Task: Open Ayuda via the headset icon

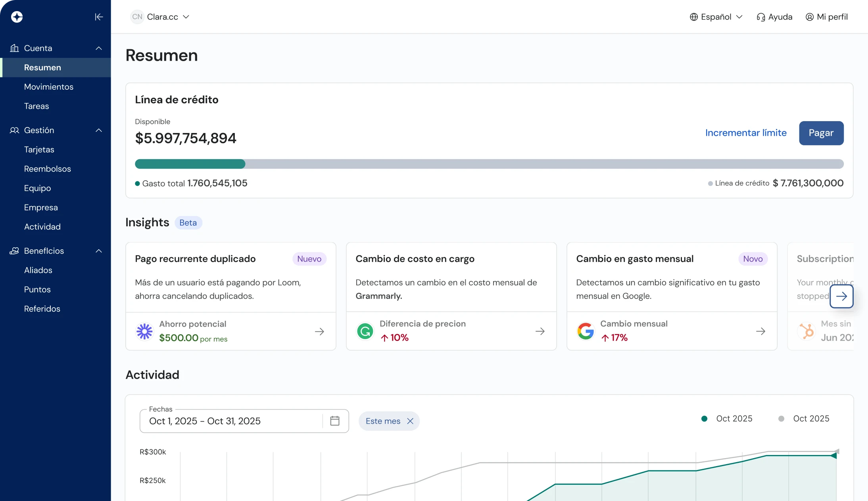Action: tap(760, 17)
